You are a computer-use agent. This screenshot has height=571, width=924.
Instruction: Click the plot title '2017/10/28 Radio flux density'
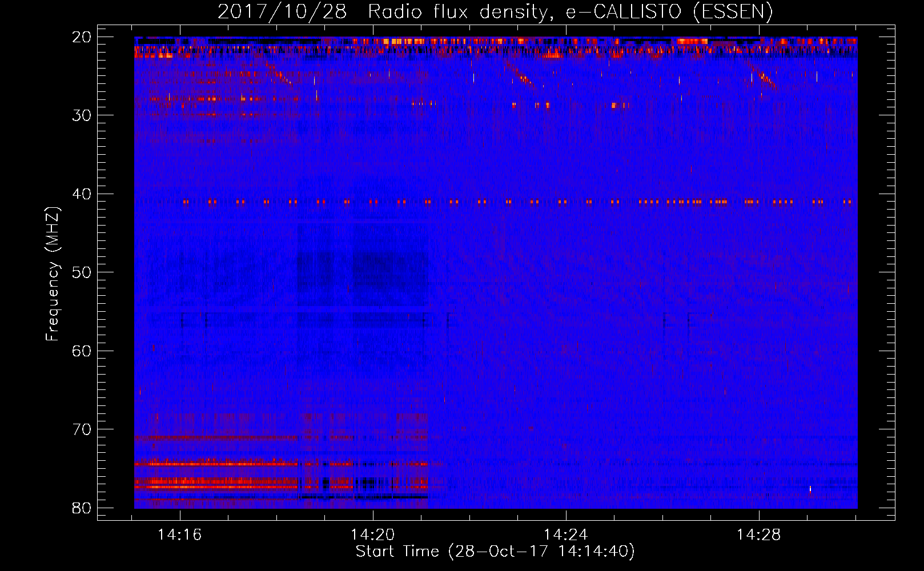(386, 11)
